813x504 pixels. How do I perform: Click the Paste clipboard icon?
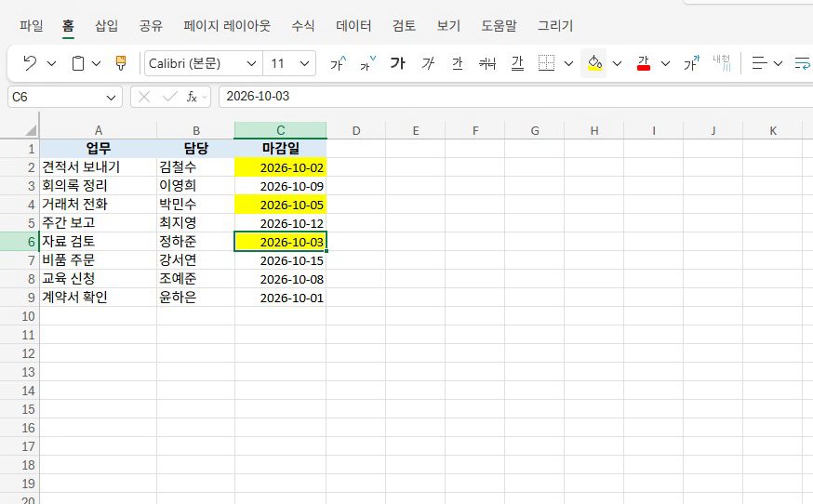click(78, 63)
